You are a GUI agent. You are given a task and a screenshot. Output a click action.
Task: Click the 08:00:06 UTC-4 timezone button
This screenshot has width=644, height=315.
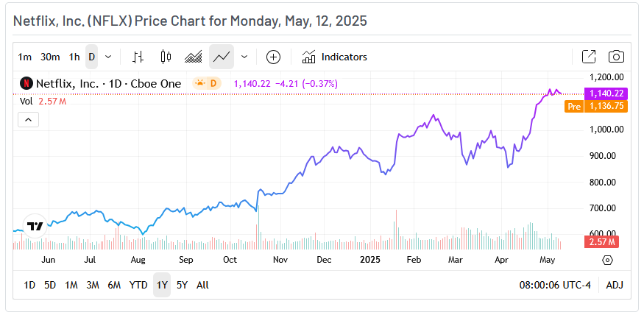point(556,285)
